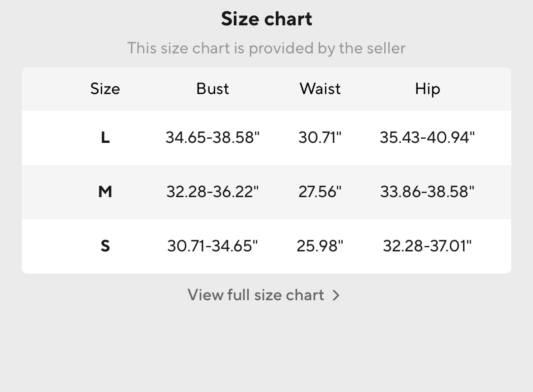The height and width of the screenshot is (392, 533).
Task: Click the L bust value 34.65-38.58"
Action: [x=212, y=137]
